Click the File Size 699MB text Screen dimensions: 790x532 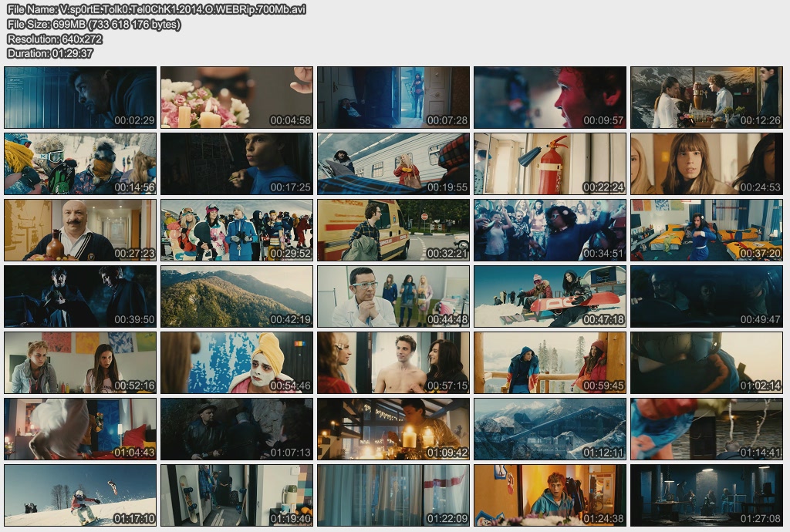click(x=94, y=24)
